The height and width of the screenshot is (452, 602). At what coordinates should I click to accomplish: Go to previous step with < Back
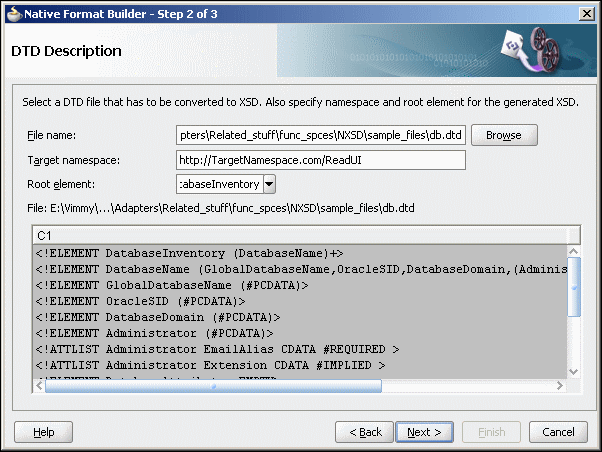[364, 432]
